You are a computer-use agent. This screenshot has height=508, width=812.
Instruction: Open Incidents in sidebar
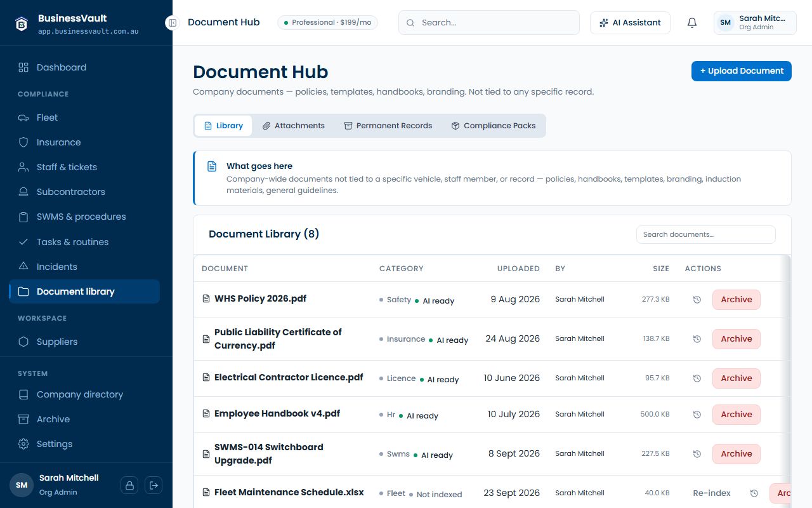point(84,267)
